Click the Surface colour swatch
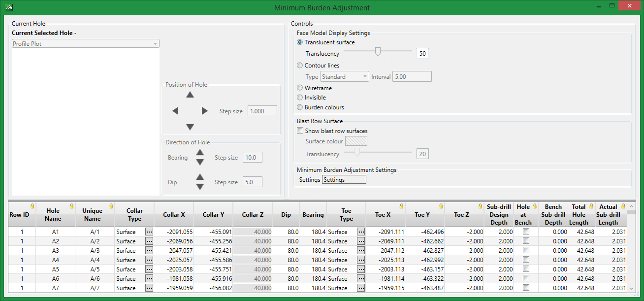The width and height of the screenshot is (644, 301). click(x=356, y=141)
